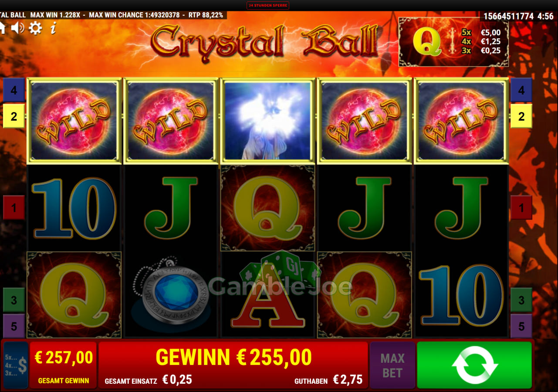Select payline 1 on the right
This screenshot has width=558, height=392.
pos(521,207)
